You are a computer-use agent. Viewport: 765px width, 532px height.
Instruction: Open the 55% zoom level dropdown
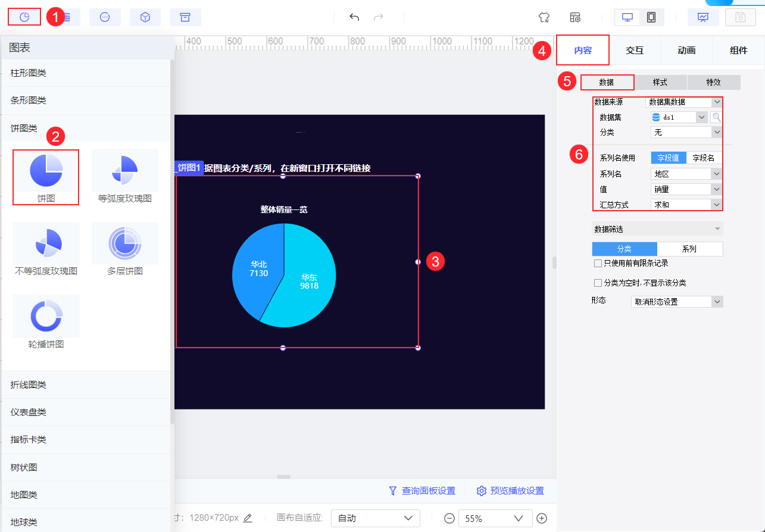(x=495, y=518)
